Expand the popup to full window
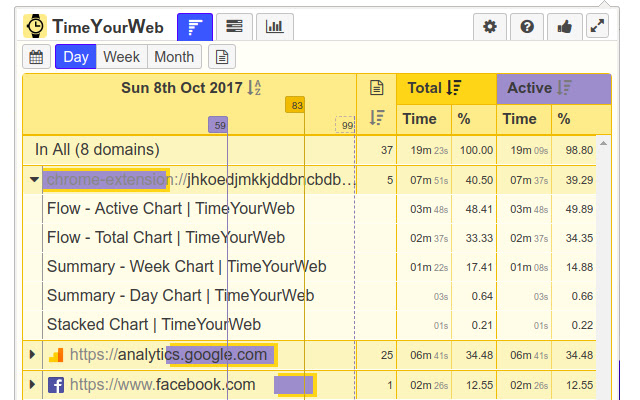The height and width of the screenshot is (400, 640). pos(597,27)
